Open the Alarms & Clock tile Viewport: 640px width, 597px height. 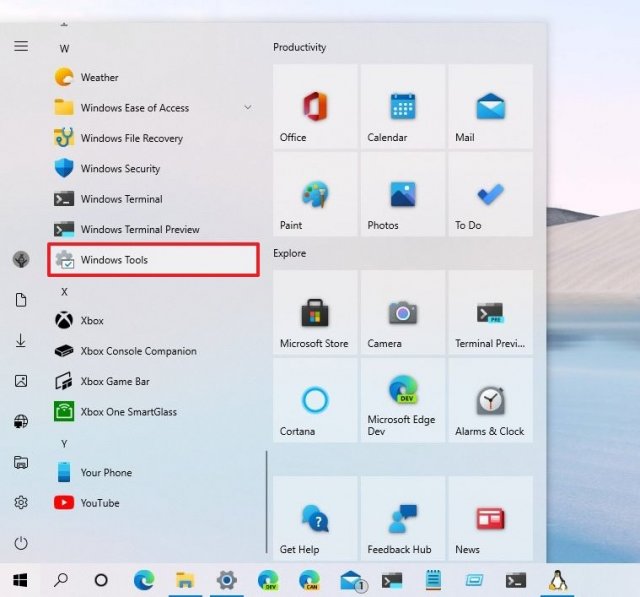pyautogui.click(x=491, y=400)
